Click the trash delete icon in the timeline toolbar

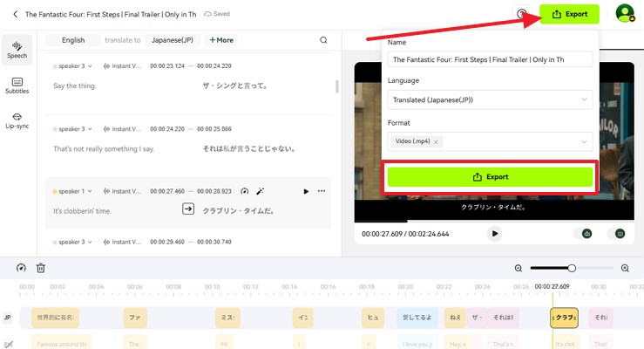(41, 268)
